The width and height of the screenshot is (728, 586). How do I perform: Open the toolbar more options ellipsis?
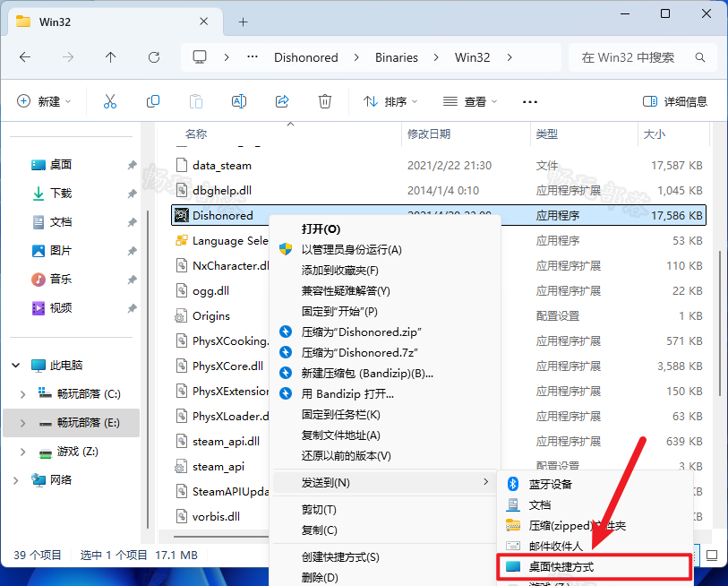click(x=530, y=102)
